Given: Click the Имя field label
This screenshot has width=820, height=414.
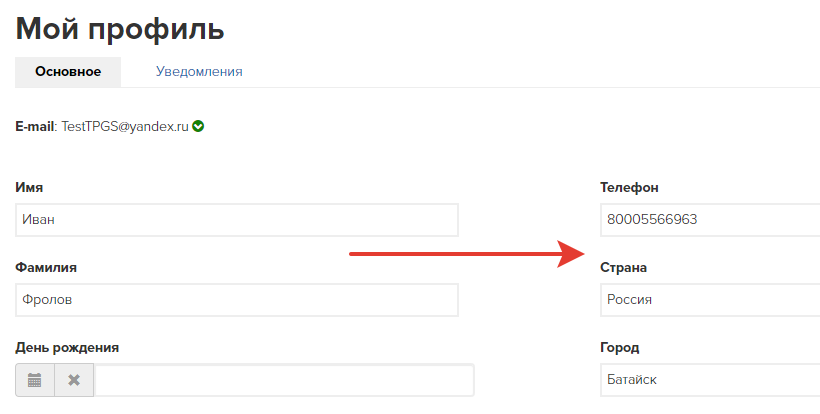Looking at the screenshot, I should tap(29, 188).
